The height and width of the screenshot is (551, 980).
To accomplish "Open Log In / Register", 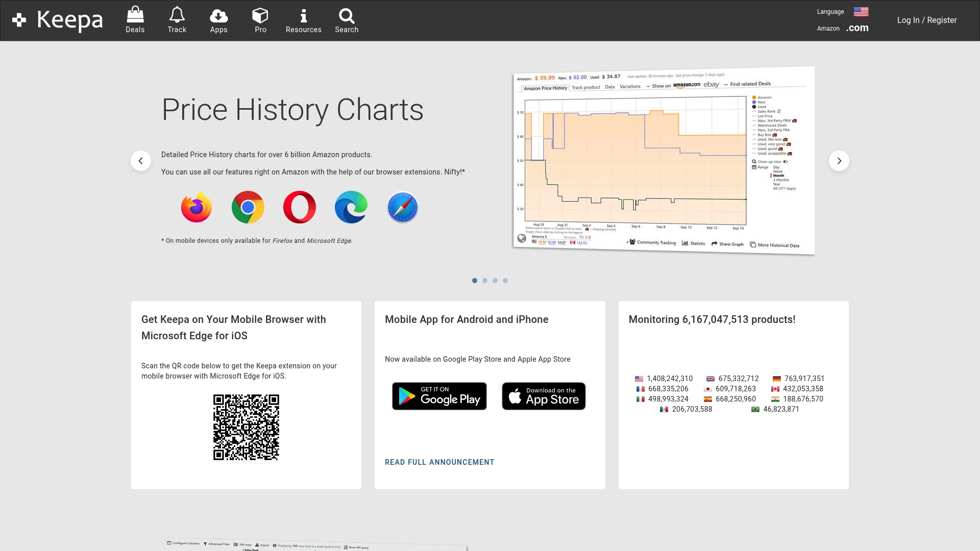I will 926,20.
